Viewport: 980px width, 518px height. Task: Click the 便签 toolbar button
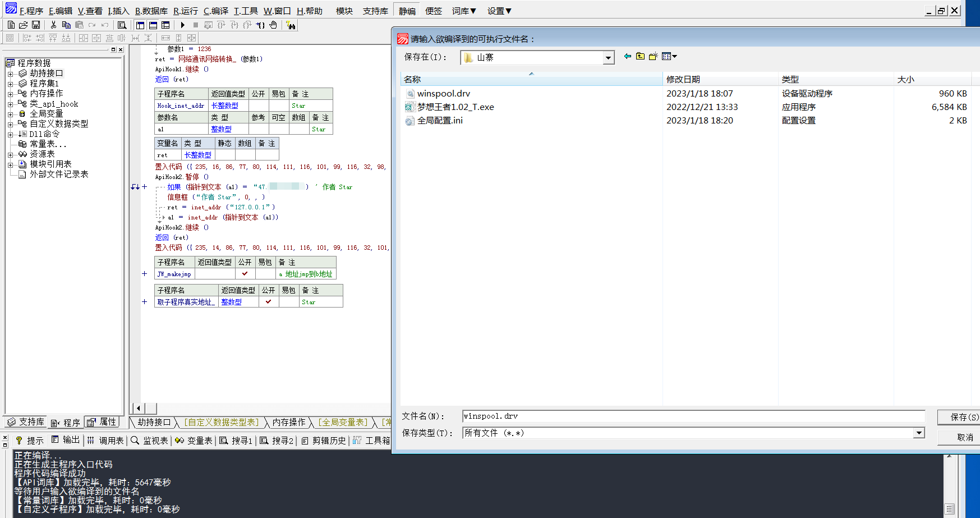[434, 11]
